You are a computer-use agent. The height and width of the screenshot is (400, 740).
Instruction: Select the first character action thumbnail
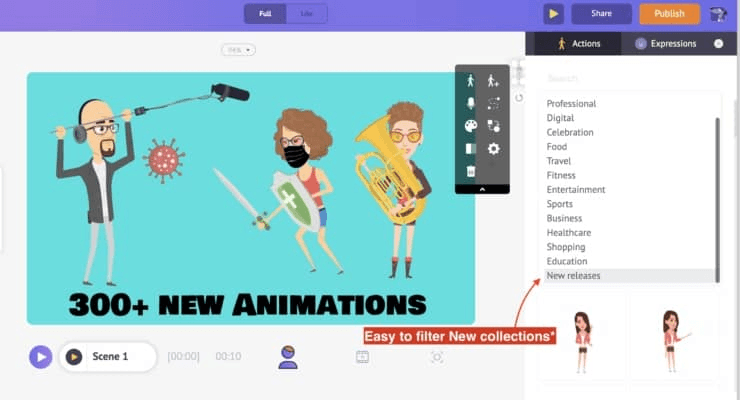point(582,340)
